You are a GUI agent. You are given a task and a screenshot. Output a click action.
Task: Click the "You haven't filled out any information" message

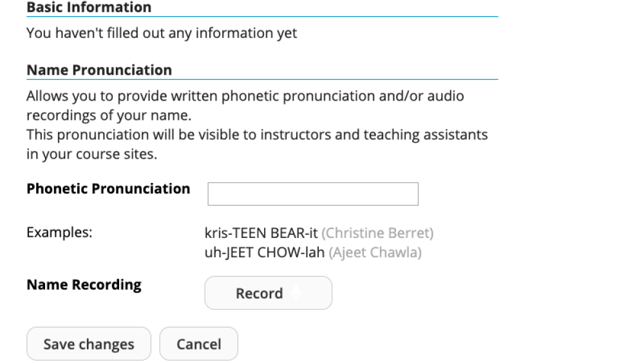tap(162, 33)
